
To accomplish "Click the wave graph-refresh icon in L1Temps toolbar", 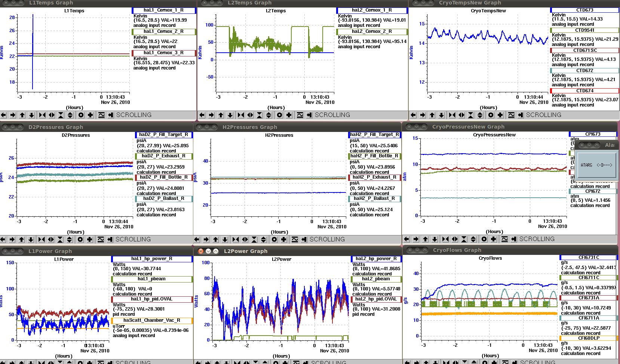I will (x=101, y=115).
